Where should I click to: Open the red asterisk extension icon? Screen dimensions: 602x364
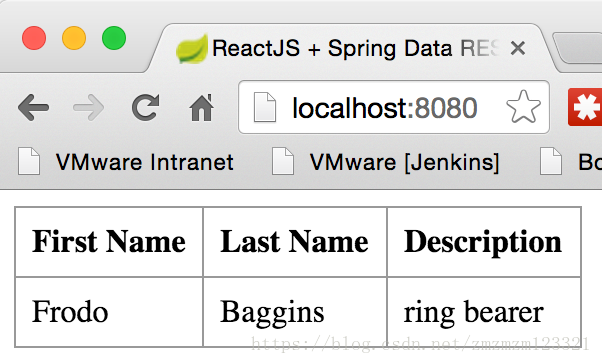(585, 107)
